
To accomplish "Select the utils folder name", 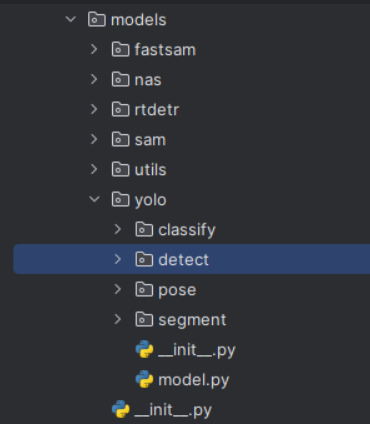I will click(150, 170).
